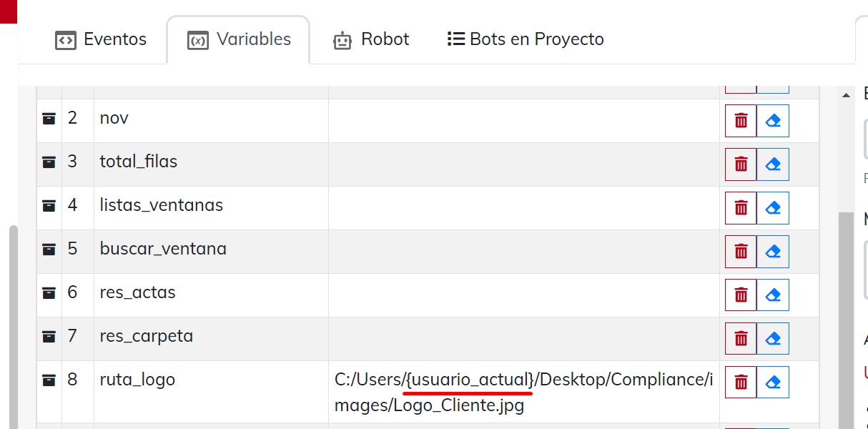Click the ruta_logo value field
Image resolution: width=868 pixels, height=429 pixels.
(523, 392)
